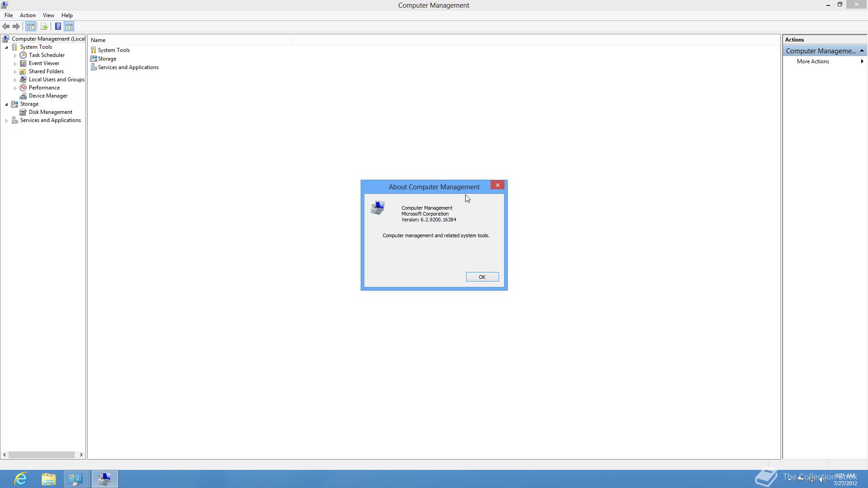Click the Internet Explorer taskbar icon
This screenshot has height=488, width=868.
21,479
